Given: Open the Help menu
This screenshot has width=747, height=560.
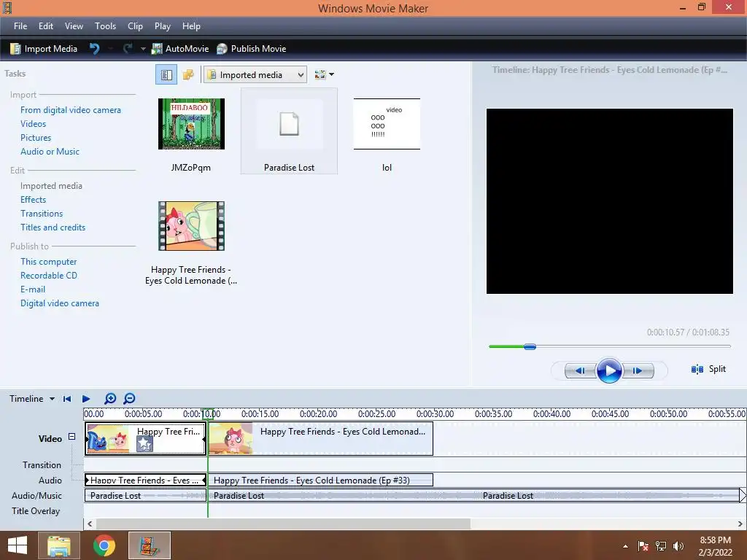Looking at the screenshot, I should 191,26.
